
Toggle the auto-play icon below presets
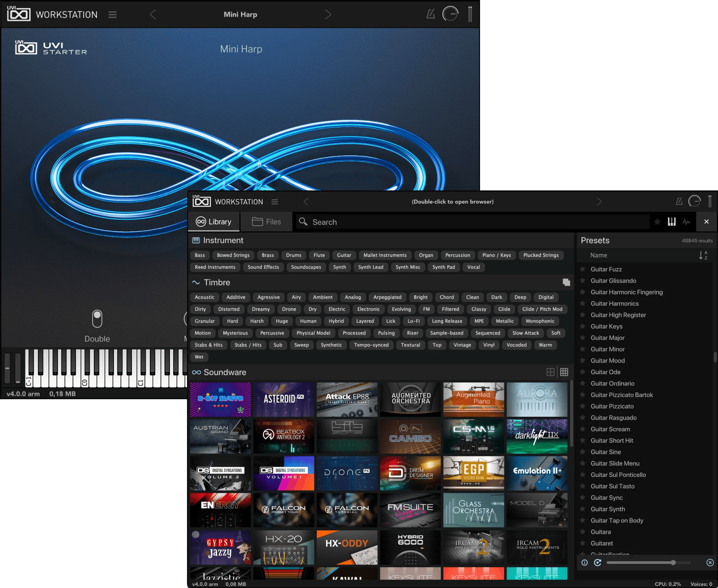pos(598,563)
